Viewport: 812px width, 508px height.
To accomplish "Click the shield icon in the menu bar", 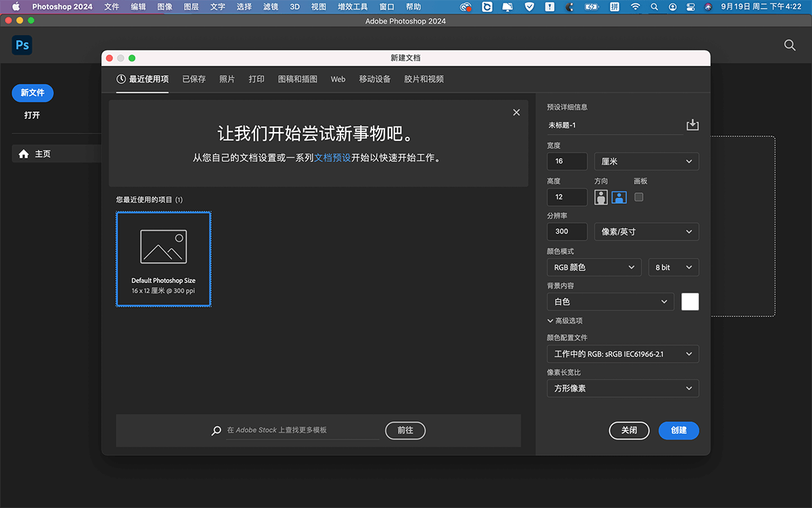I will 529,7.
